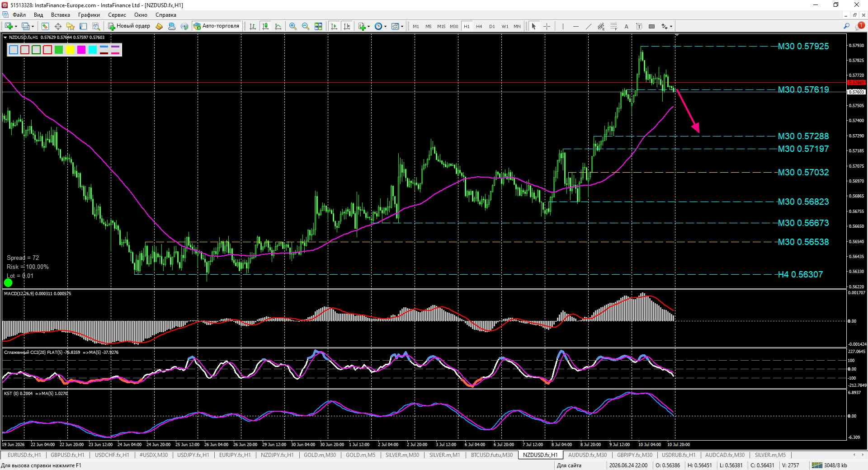Switch to M15 timeframe button

pyautogui.click(x=441, y=26)
